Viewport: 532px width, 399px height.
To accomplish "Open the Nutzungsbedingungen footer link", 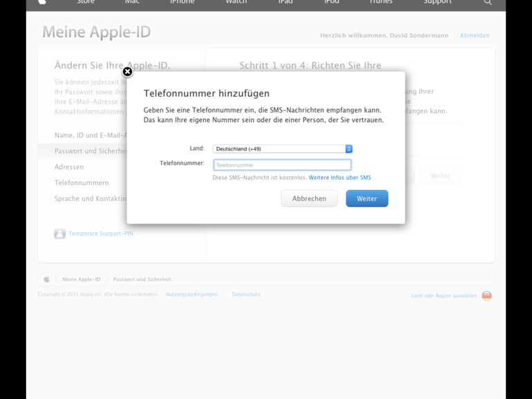I will point(191,294).
